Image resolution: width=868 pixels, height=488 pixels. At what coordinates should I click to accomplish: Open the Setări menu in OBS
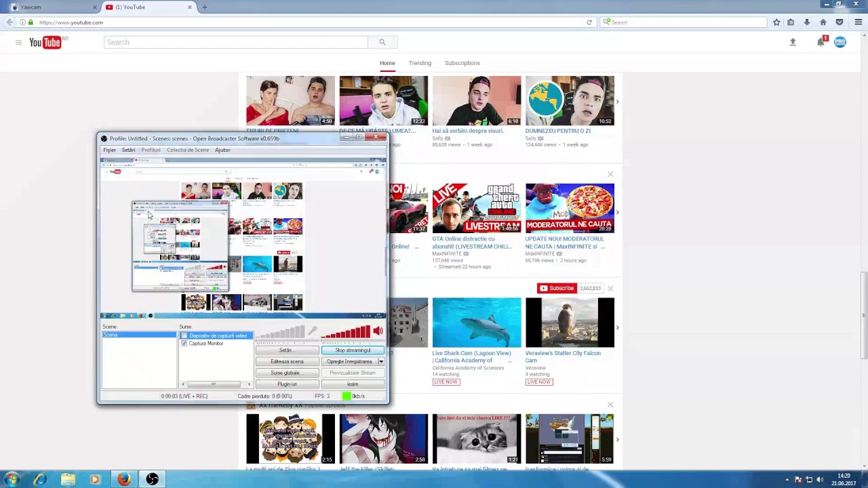coord(128,150)
